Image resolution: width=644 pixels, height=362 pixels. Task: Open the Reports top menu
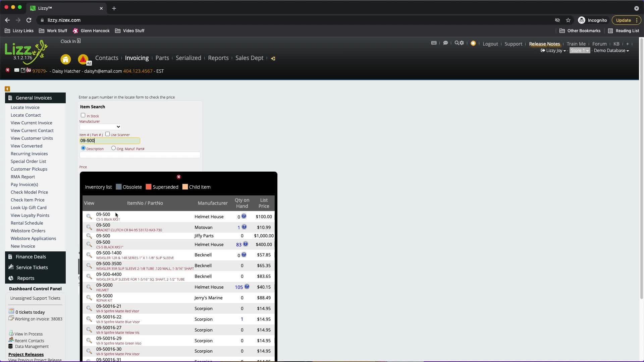coord(218,58)
